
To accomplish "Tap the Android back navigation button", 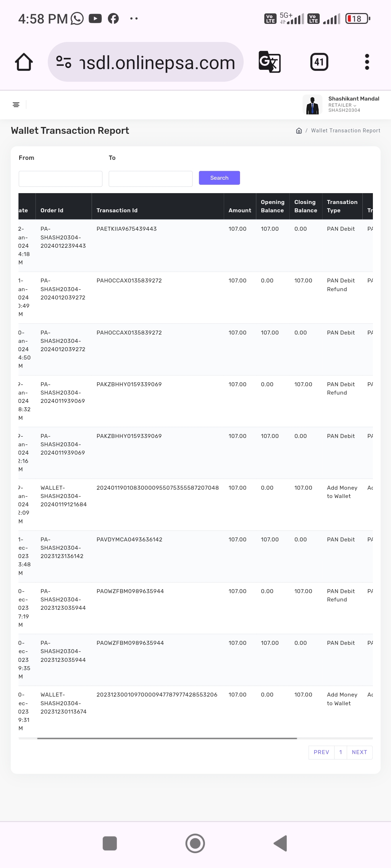I will 281,843.
